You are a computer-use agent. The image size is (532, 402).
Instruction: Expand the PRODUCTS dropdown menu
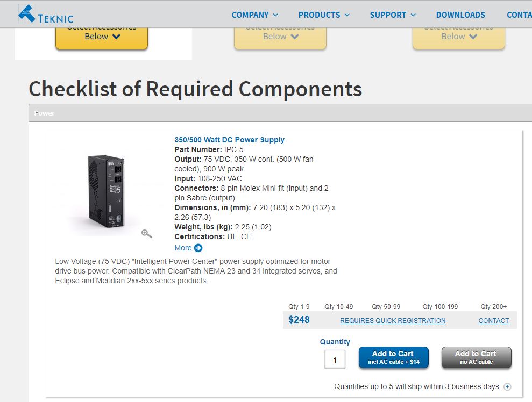pyautogui.click(x=323, y=15)
